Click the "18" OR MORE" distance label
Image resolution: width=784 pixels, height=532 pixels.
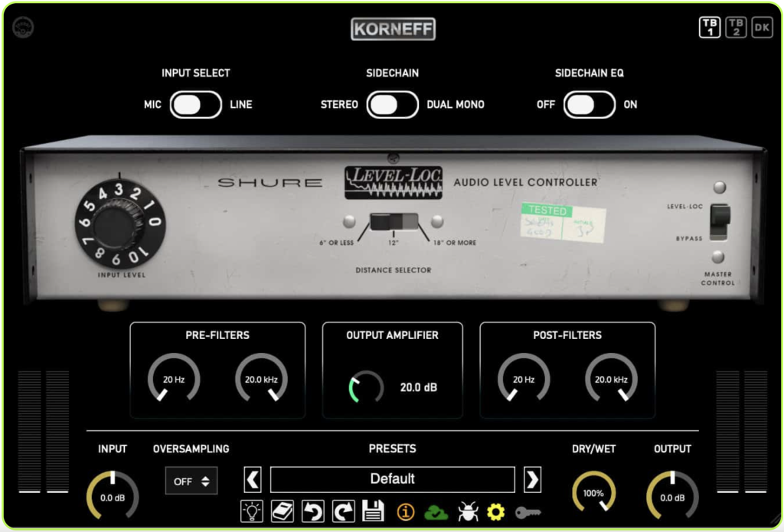pyautogui.click(x=455, y=243)
